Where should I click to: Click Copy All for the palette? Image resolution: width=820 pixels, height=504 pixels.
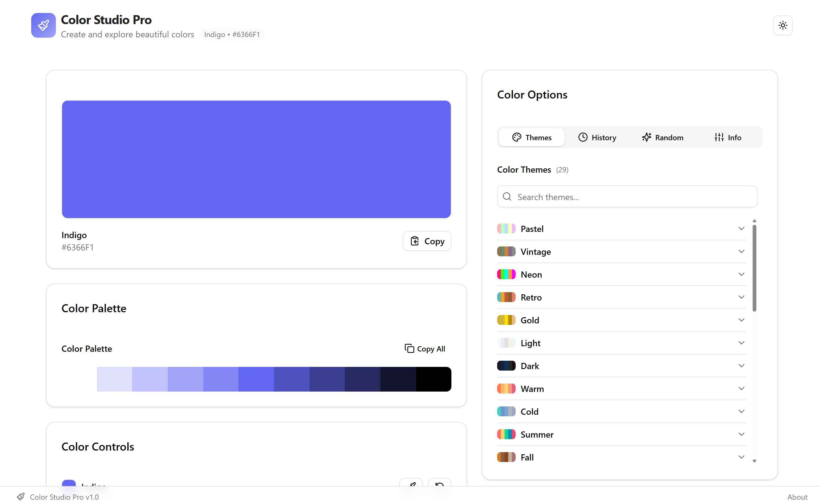425,349
